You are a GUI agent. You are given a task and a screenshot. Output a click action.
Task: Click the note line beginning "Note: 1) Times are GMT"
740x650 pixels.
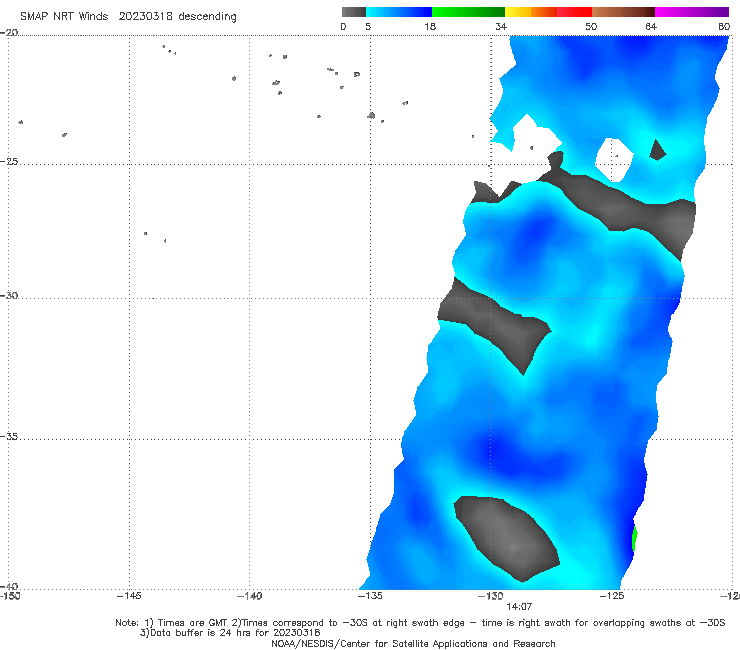[420, 623]
